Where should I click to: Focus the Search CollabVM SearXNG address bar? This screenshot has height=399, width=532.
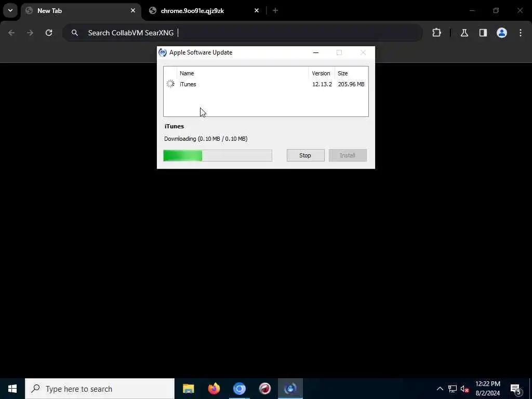[243, 33]
